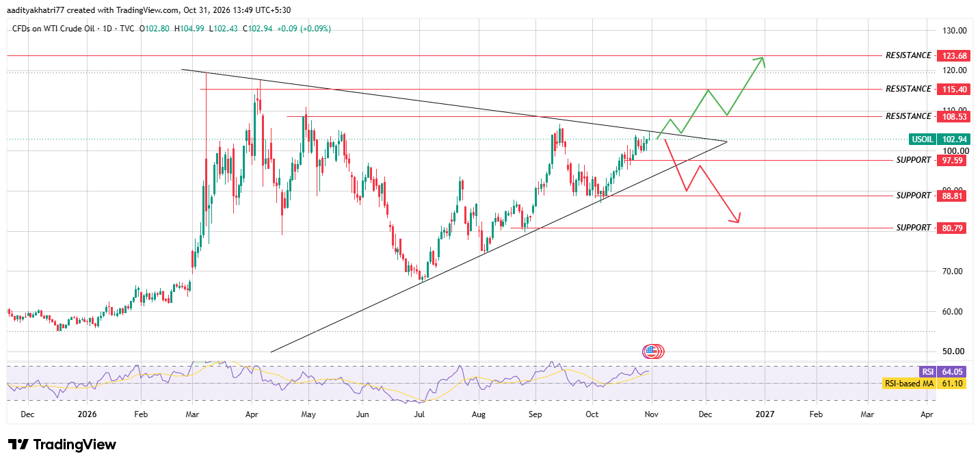
Task: Click the 2026 time axis label
Action: coord(87,414)
